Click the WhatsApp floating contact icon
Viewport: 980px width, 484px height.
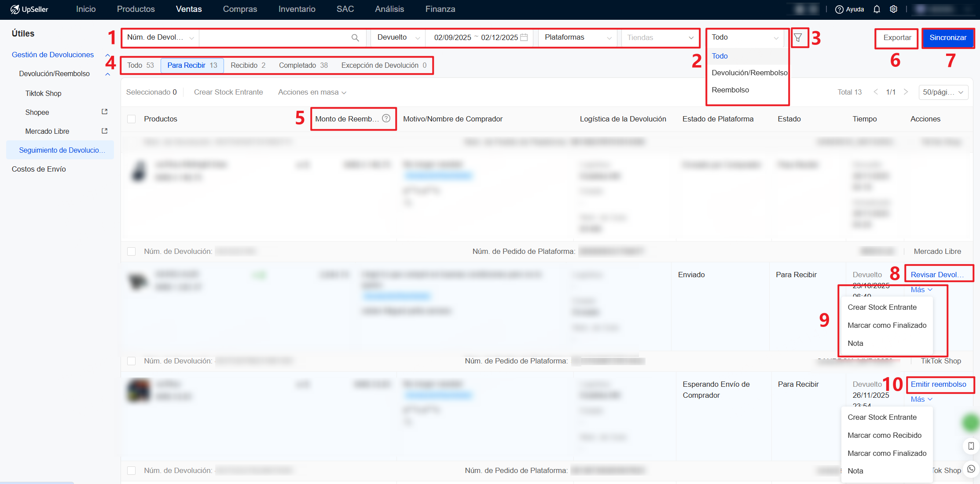pos(971,469)
